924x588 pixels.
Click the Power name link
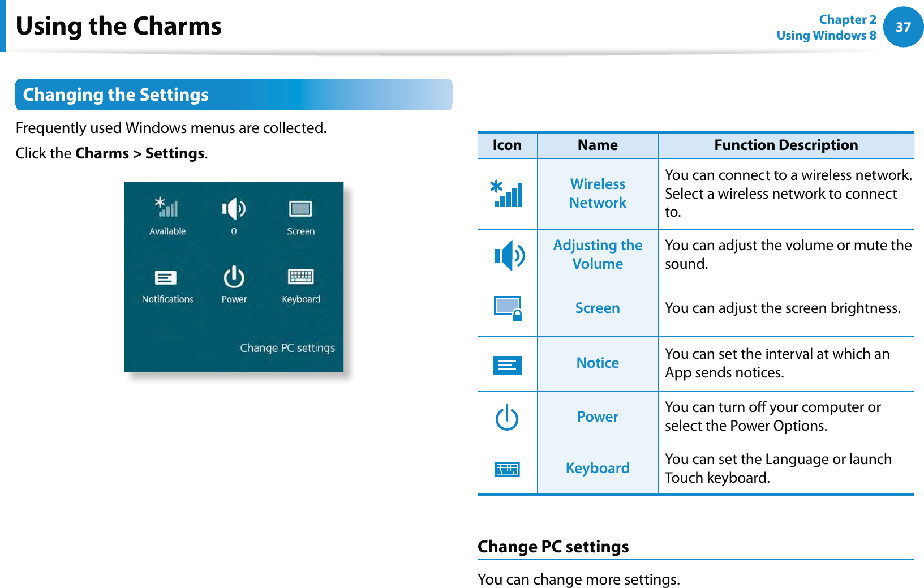tap(598, 417)
